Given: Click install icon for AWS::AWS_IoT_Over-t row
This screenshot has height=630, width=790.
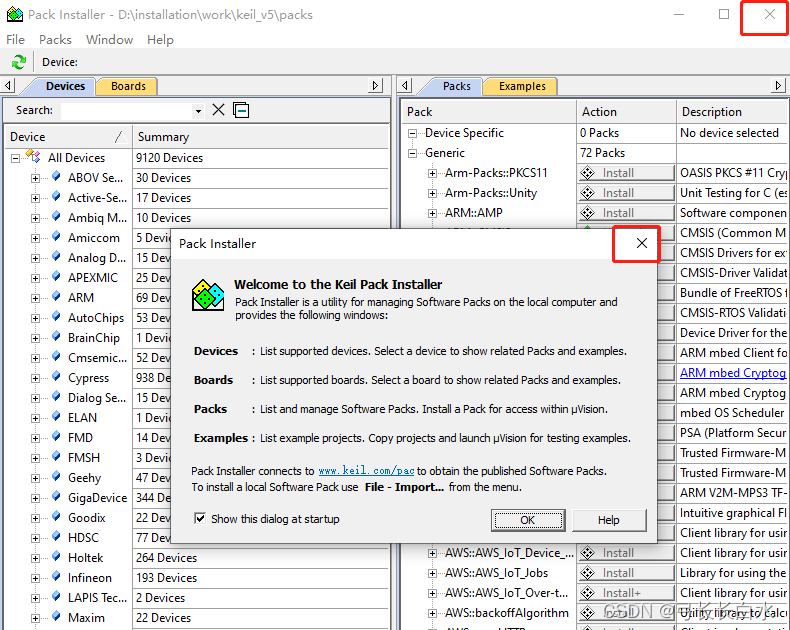Looking at the screenshot, I should point(587,593).
